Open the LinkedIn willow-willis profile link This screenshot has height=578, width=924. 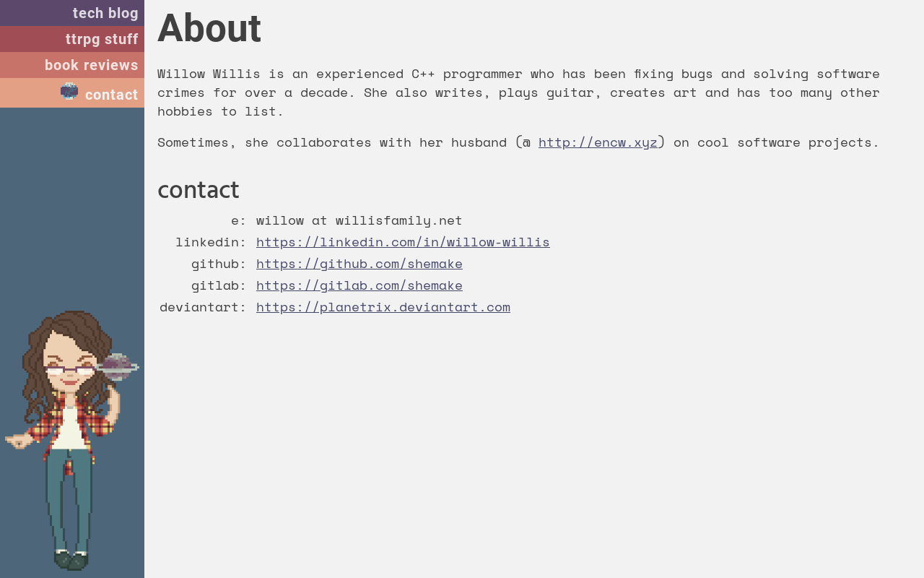coord(403,242)
